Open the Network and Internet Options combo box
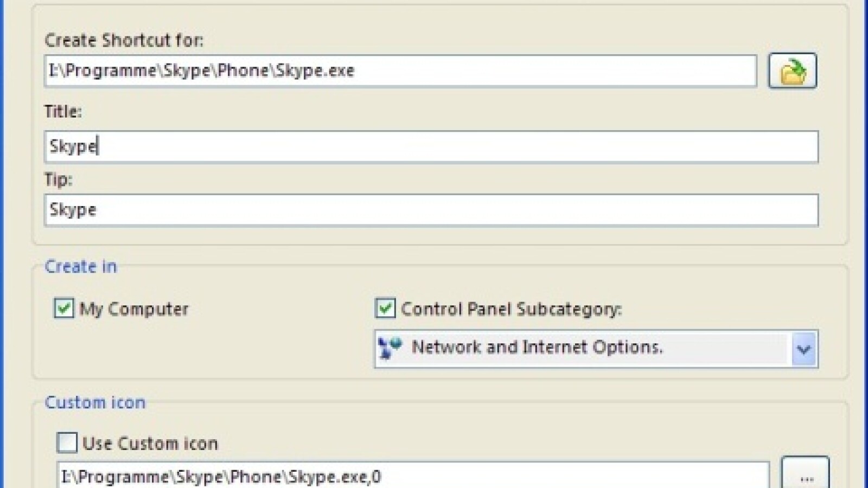This screenshot has width=868, height=488. pos(580,348)
